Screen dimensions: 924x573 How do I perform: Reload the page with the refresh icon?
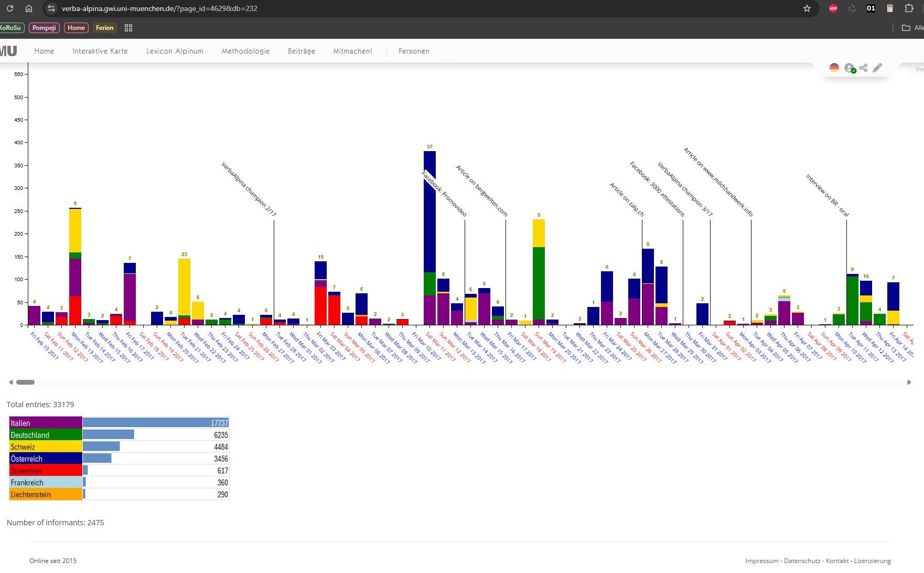click(x=9, y=8)
